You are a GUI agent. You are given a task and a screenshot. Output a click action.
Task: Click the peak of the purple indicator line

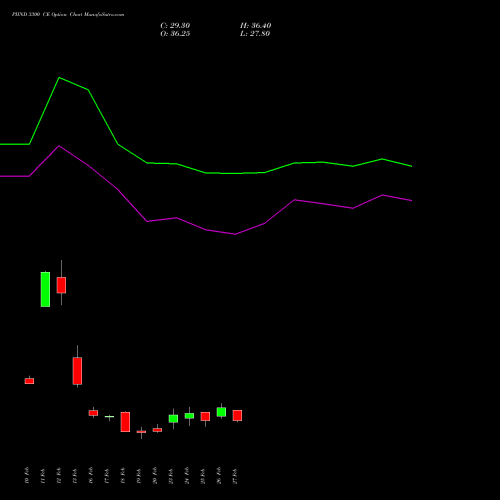59,146
